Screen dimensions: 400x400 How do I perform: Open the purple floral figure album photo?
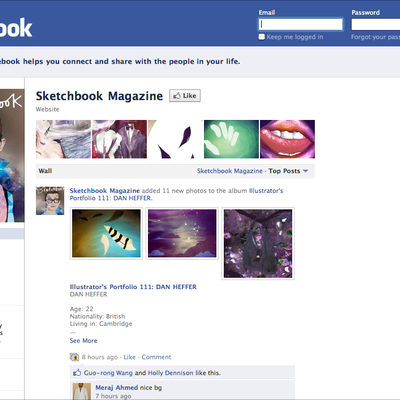pyautogui.click(x=258, y=244)
